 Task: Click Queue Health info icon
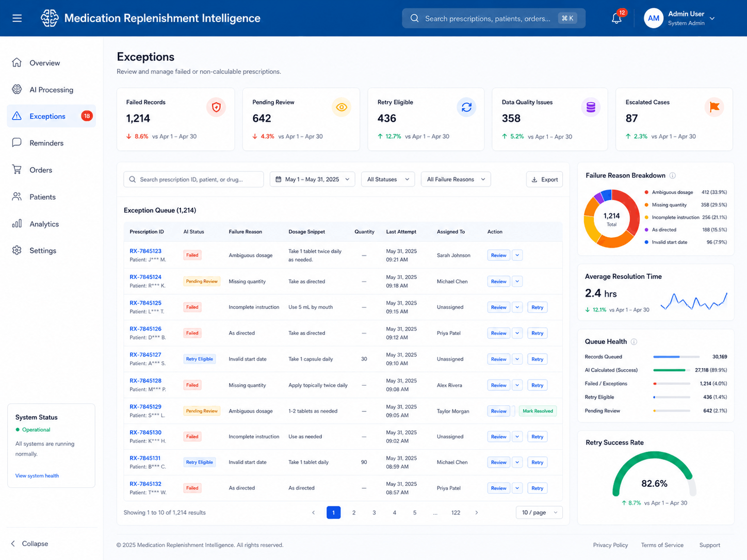point(634,341)
